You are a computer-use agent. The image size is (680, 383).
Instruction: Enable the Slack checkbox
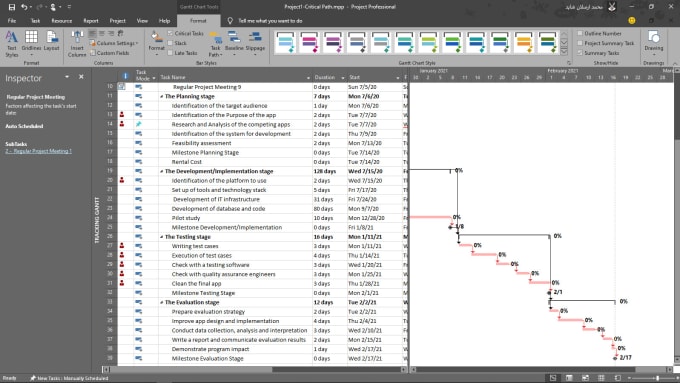(x=170, y=43)
